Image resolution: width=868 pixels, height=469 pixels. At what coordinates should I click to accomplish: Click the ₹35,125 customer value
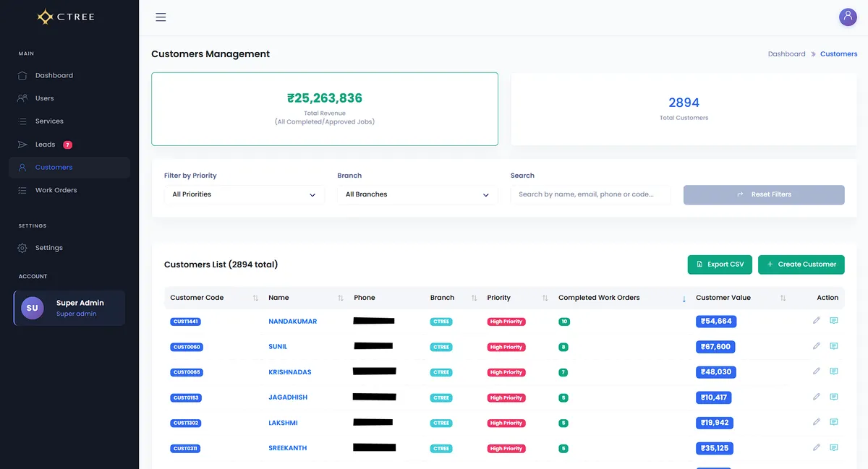(x=715, y=448)
